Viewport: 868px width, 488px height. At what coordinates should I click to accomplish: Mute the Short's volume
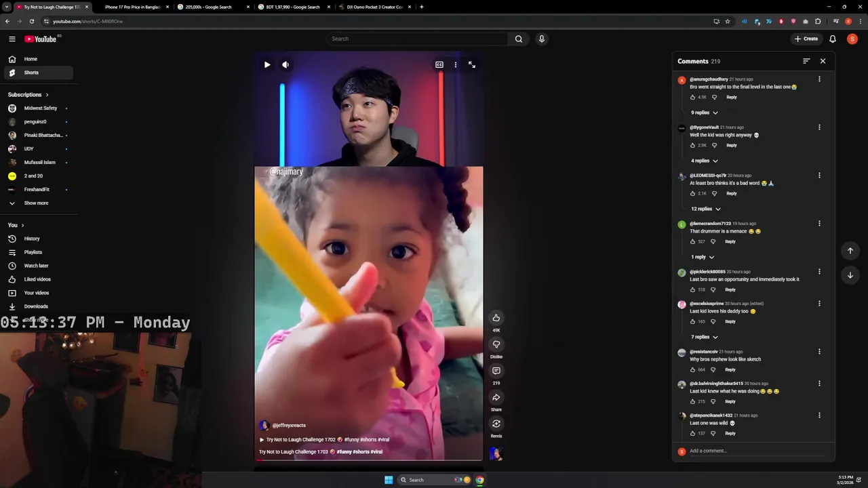coord(285,65)
